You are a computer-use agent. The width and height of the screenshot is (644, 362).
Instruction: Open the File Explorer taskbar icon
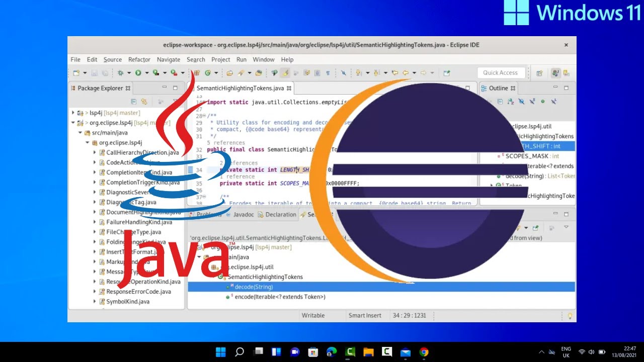coord(368,352)
